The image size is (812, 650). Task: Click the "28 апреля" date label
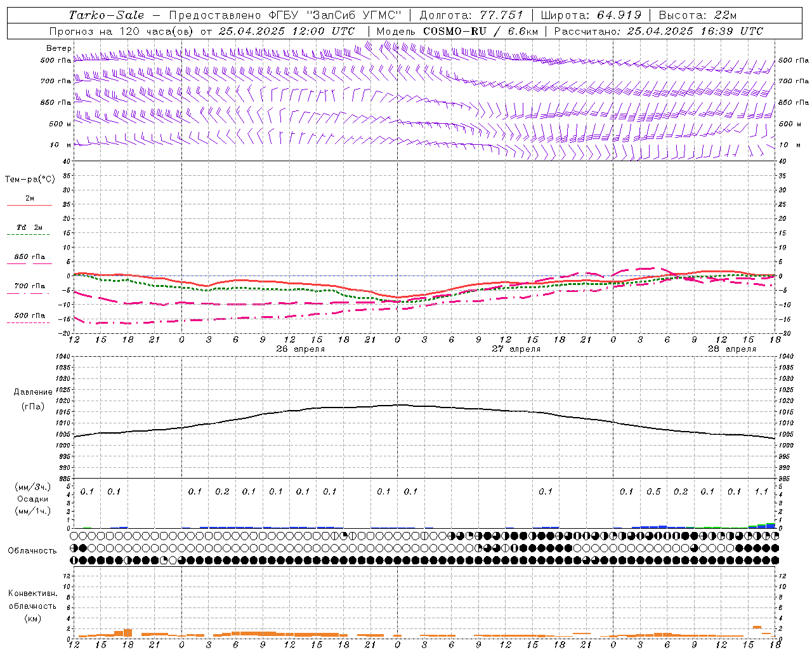coord(732,349)
